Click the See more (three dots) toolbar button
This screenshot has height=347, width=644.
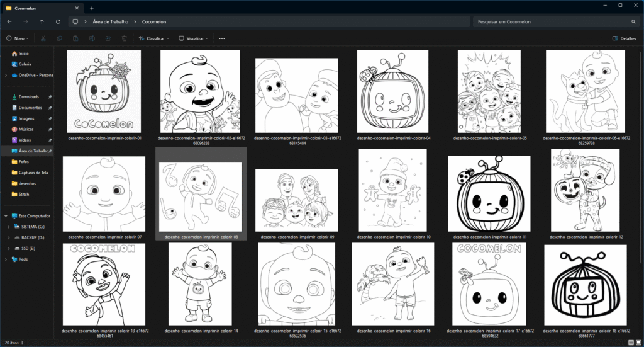[222, 38]
